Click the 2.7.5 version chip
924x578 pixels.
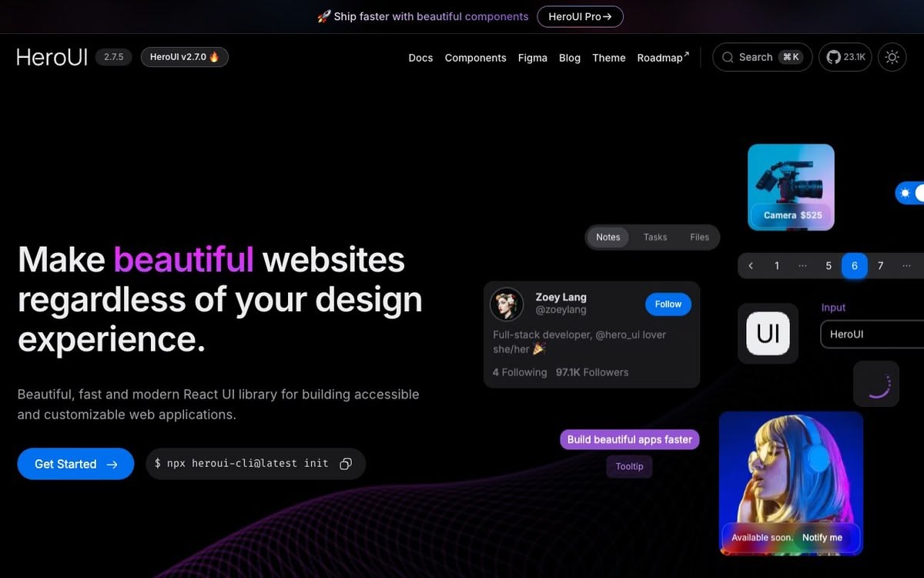114,57
